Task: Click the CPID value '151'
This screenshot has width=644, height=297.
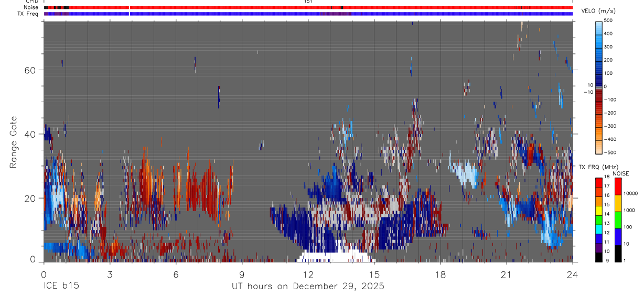Action: tap(308, 2)
